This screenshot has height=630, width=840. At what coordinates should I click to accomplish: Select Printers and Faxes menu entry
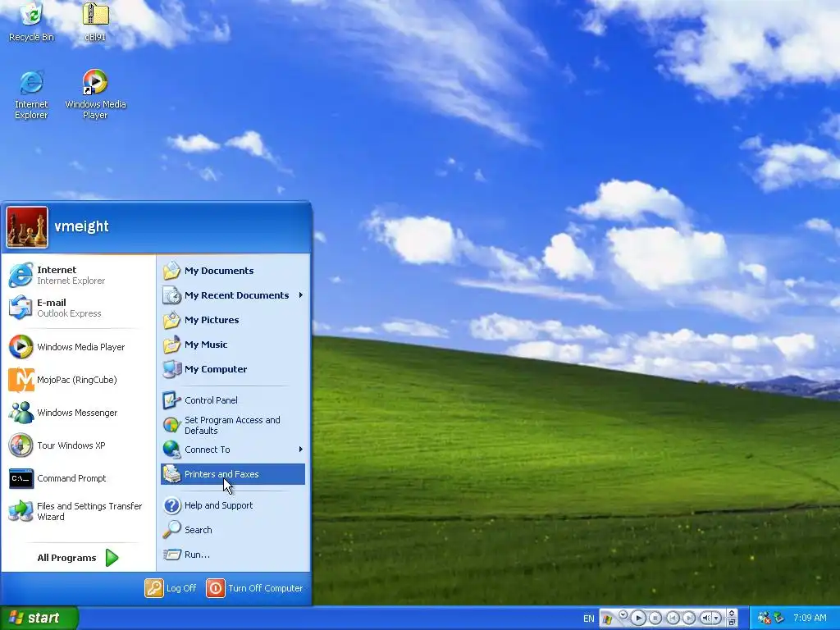point(233,474)
